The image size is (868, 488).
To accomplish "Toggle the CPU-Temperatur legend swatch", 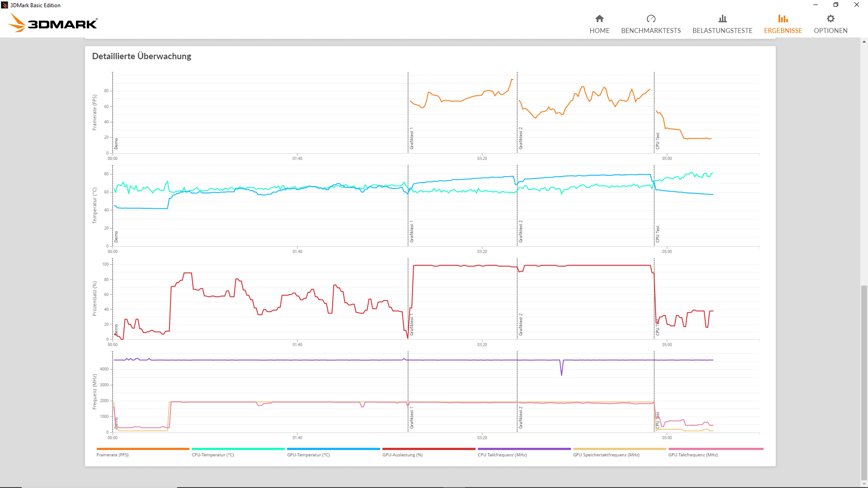I will (x=238, y=449).
